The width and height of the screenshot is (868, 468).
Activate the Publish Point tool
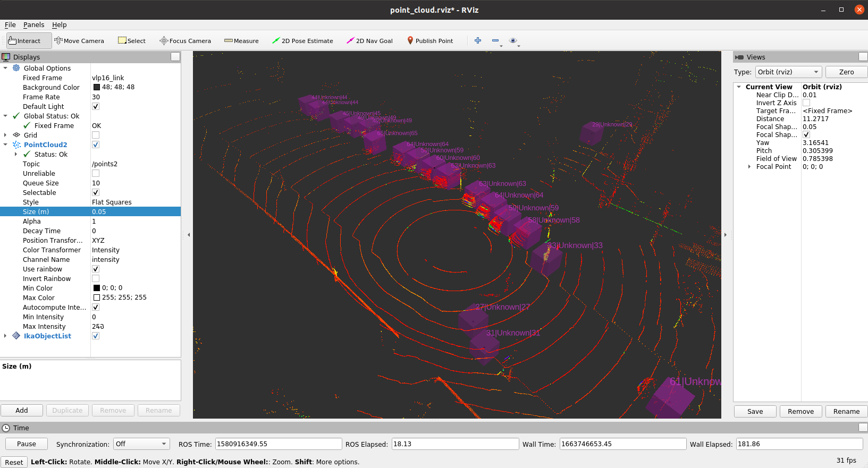point(430,41)
